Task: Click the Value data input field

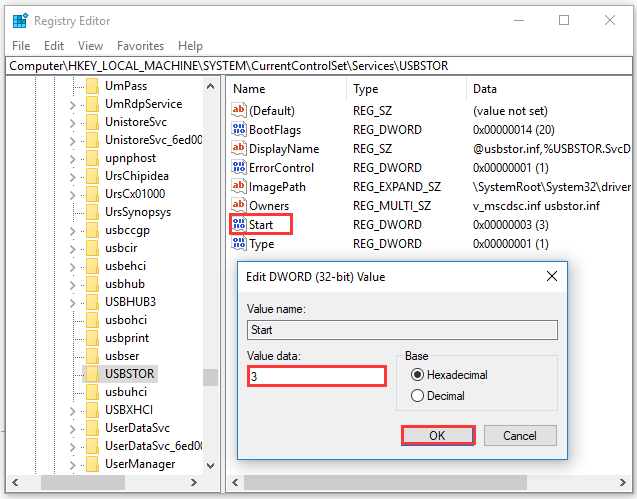Action: [x=316, y=376]
